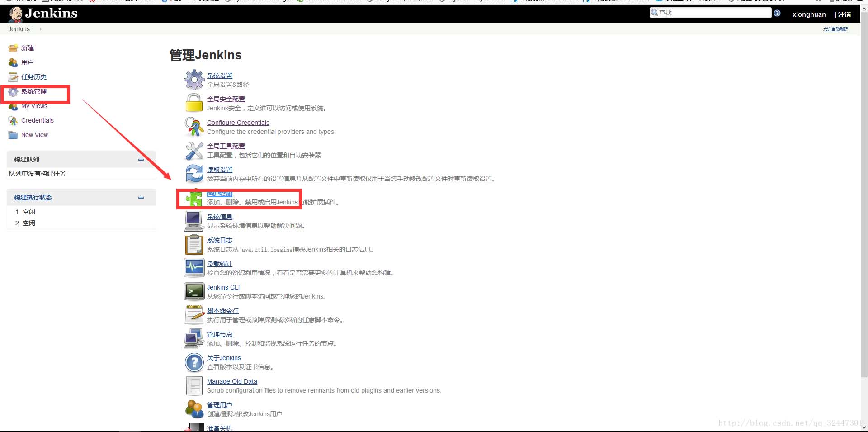Click the auto refresh link in breadcrumb bar
The image size is (868, 432).
click(835, 29)
